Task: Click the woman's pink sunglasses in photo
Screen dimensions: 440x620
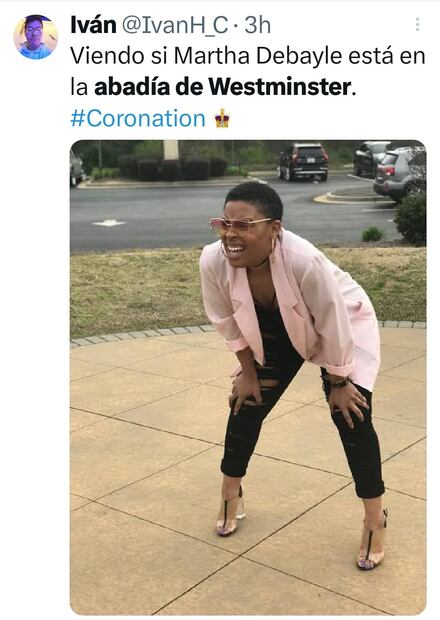Action: [x=238, y=225]
